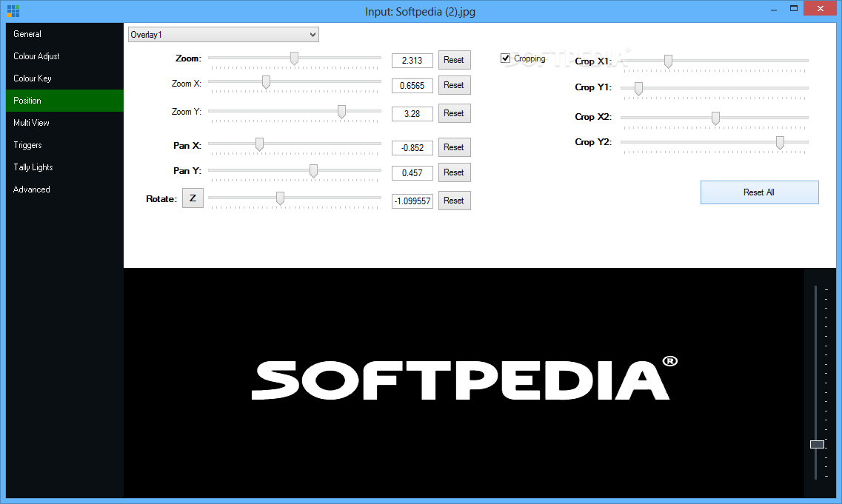
Task: Open the Colour Key tab
Action: tap(65, 78)
